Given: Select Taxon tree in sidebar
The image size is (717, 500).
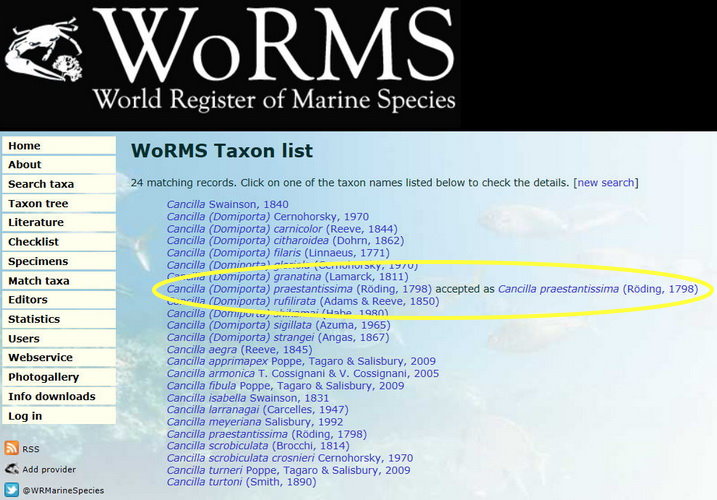Looking at the screenshot, I should (59, 204).
